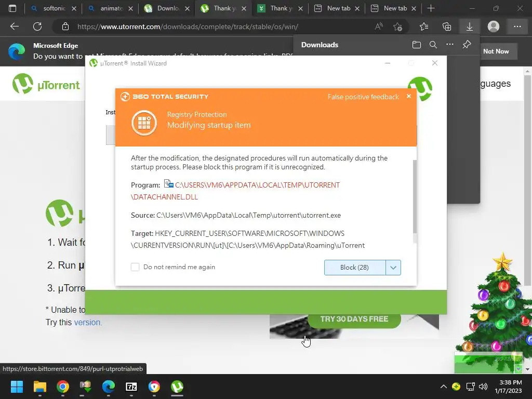Screen dimensions: 532x399
Task: Open False positive feedback link
Action: click(x=363, y=97)
